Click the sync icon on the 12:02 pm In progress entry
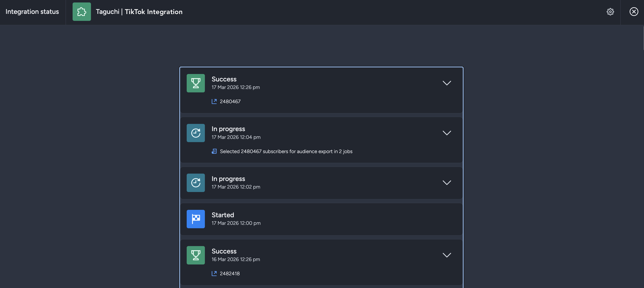Image resolution: width=644 pixels, height=288 pixels. pyautogui.click(x=196, y=183)
